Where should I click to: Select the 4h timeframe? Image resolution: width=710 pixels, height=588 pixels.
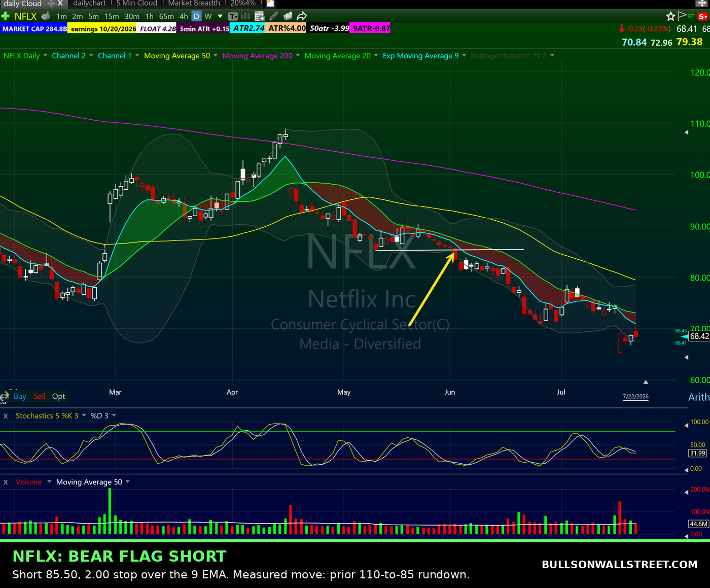point(184,16)
